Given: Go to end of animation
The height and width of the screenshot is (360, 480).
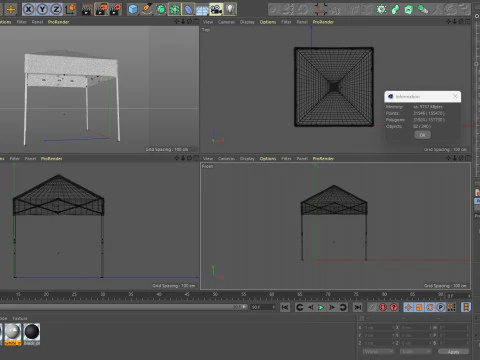Looking at the screenshot, I should pos(358,307).
